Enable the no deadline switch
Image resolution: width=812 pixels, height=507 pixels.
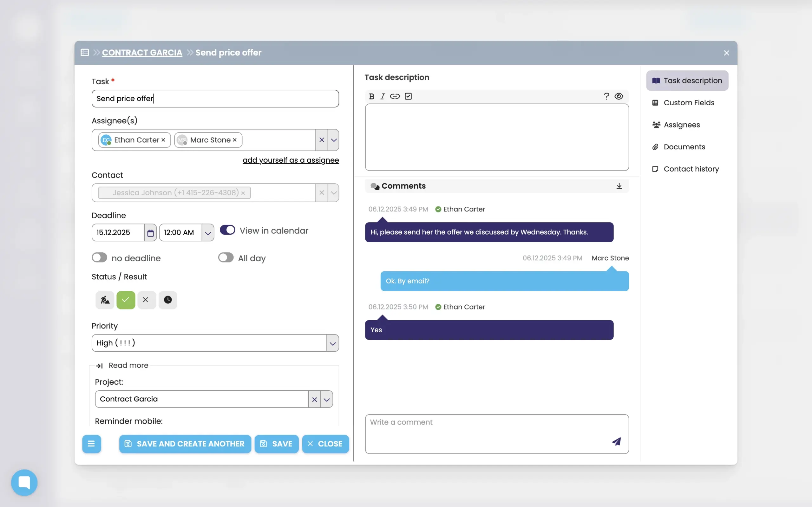(x=99, y=257)
